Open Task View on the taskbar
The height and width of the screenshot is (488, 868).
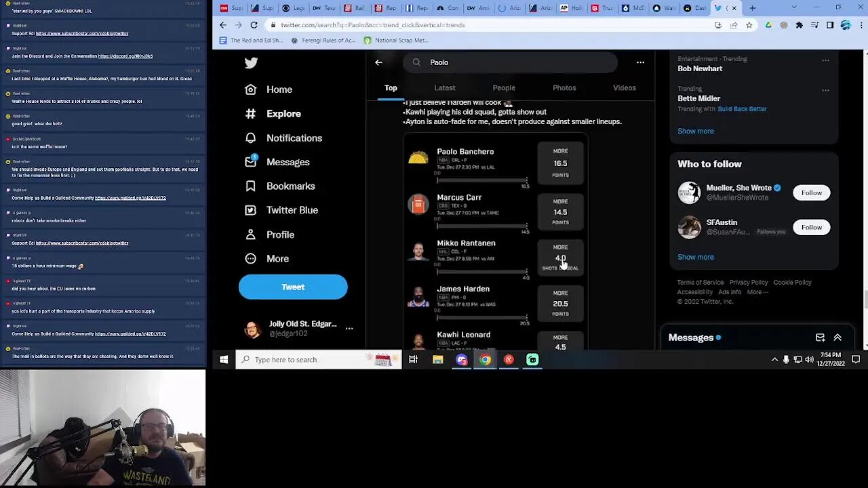[x=413, y=360]
